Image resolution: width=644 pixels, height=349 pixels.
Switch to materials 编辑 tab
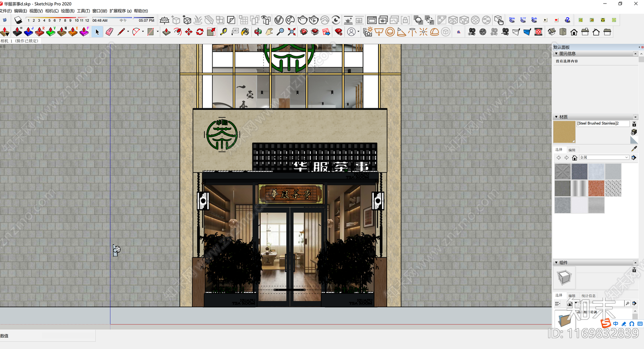pyautogui.click(x=572, y=150)
